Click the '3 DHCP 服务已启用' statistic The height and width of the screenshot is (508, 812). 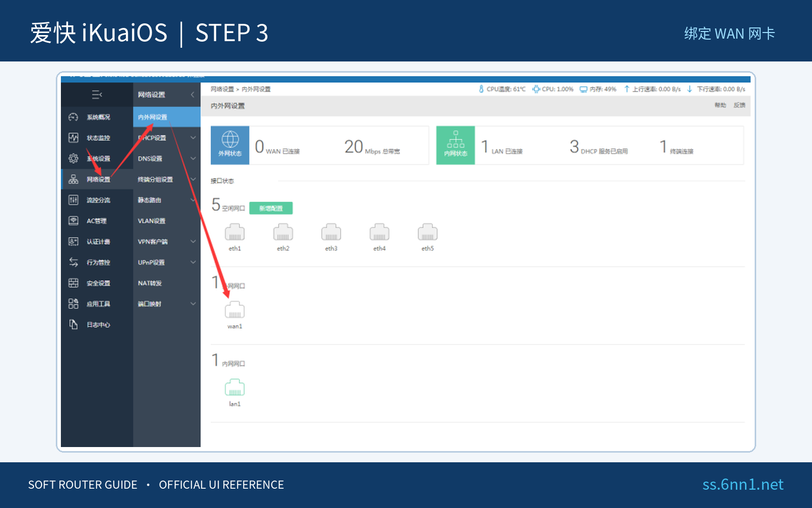point(599,147)
